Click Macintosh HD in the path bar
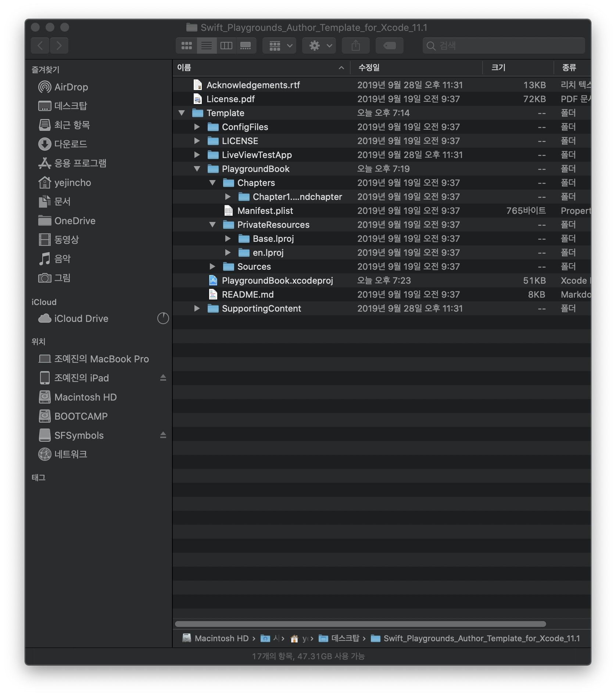The image size is (616, 696). pos(216,638)
